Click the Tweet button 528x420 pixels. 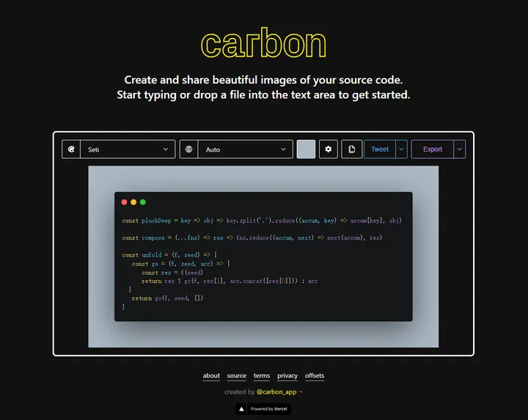point(380,149)
